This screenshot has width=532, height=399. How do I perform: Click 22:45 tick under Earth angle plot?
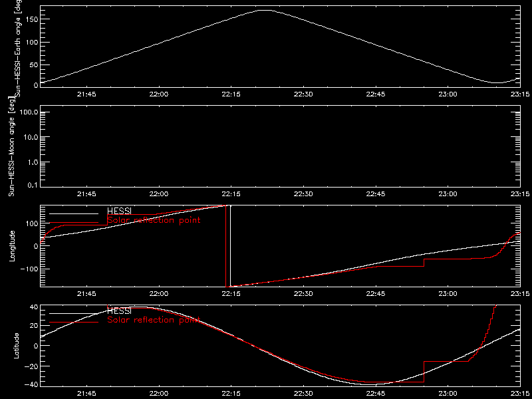pos(376,94)
